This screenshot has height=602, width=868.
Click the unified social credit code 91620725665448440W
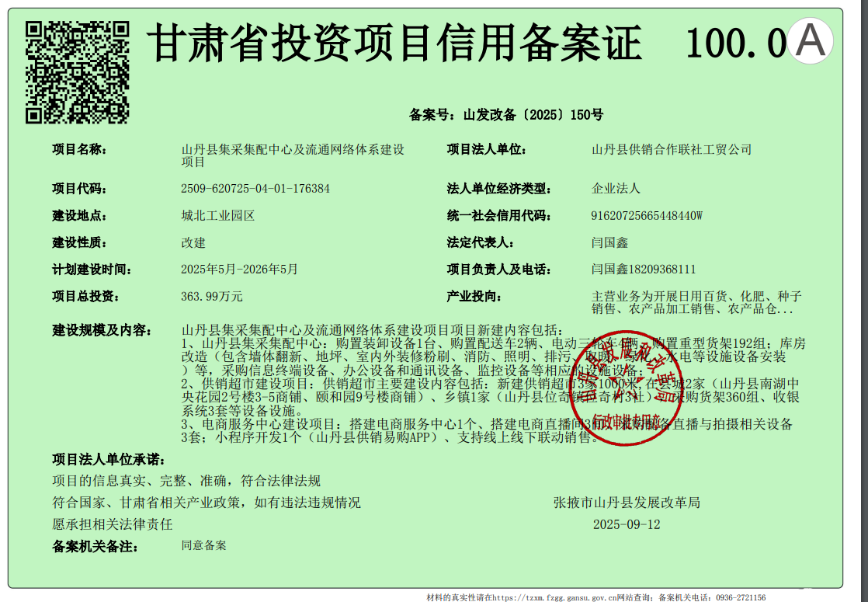647,216
